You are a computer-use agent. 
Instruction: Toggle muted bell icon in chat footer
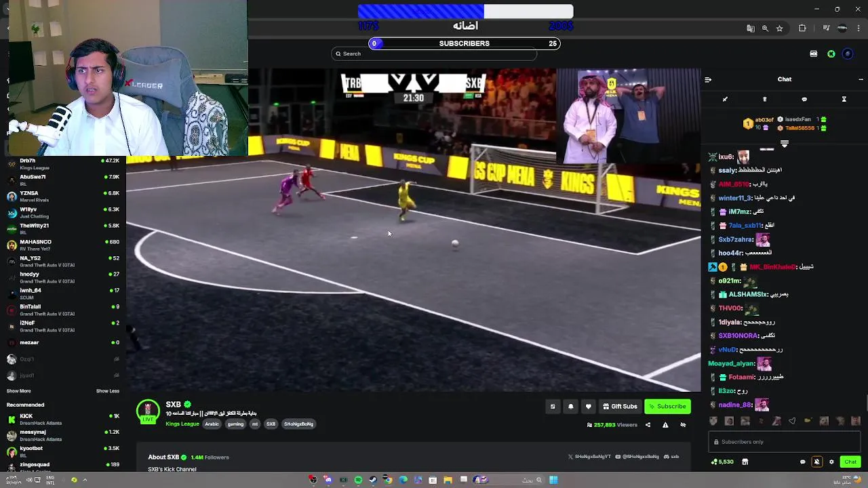[x=817, y=462]
